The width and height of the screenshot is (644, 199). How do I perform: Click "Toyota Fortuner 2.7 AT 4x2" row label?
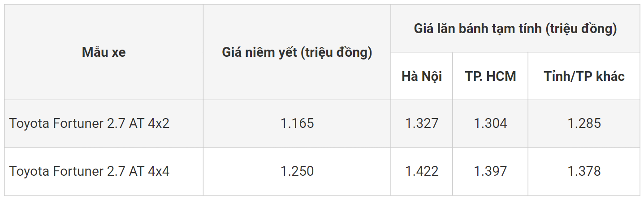pyautogui.click(x=89, y=123)
